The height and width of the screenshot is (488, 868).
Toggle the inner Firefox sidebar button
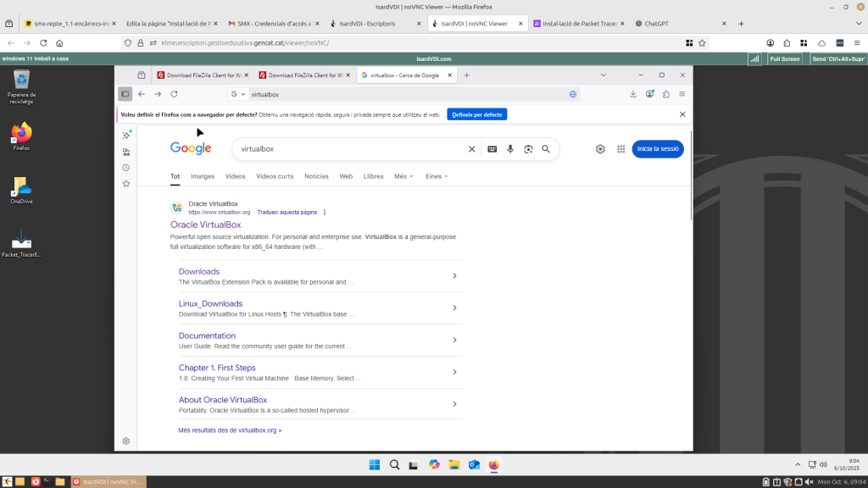click(x=125, y=94)
